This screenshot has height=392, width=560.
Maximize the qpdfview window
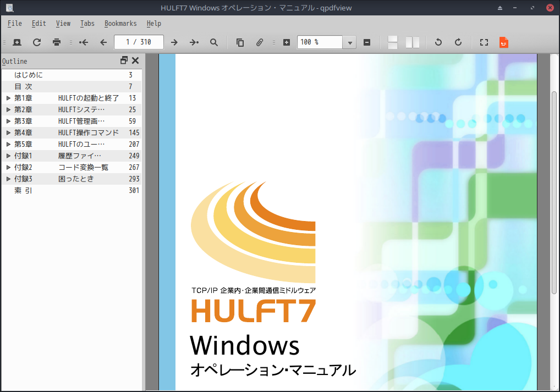coord(532,8)
